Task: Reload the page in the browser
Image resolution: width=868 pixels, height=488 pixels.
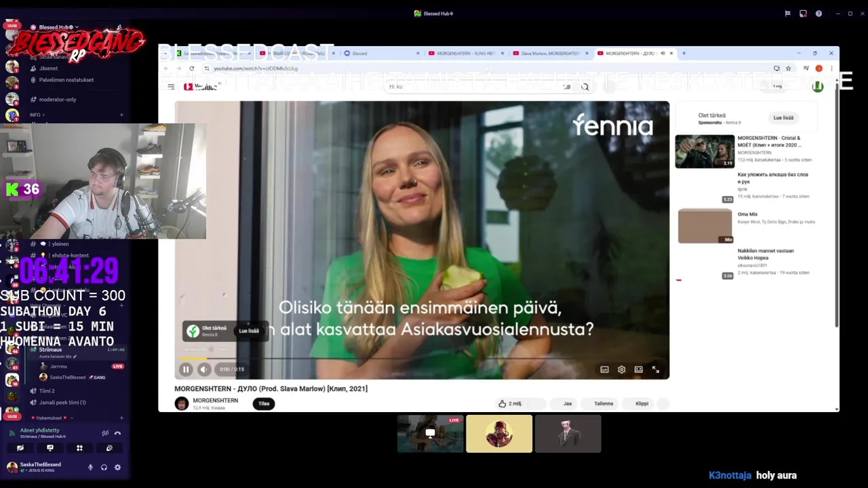Action: (x=192, y=68)
